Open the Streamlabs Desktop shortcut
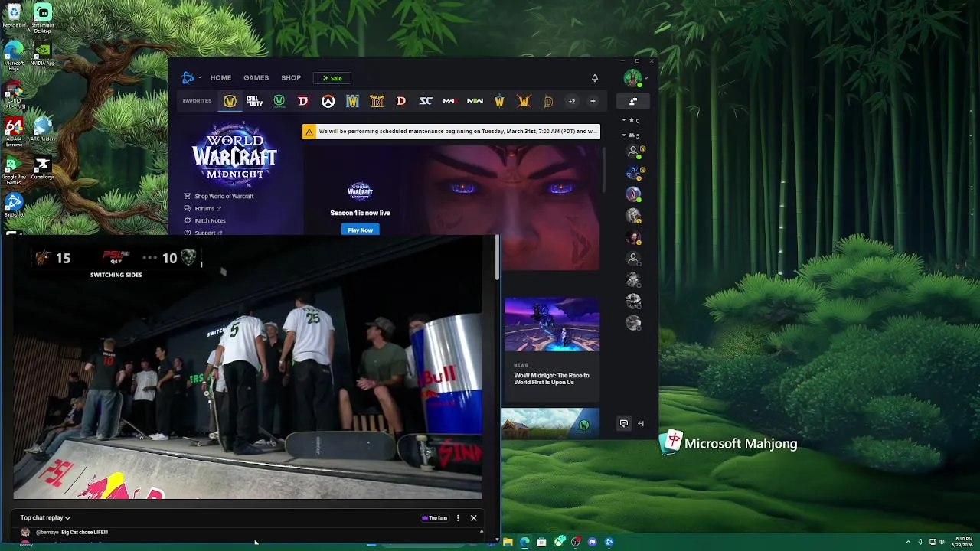This screenshot has height=551, width=980. point(43,18)
